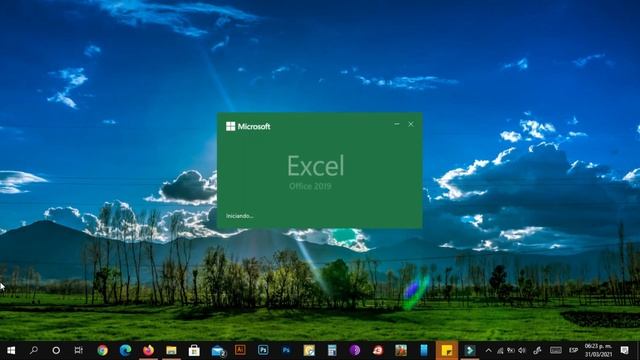Open Google Chrome from taskbar
The width and height of the screenshot is (640, 360).
[x=102, y=350]
